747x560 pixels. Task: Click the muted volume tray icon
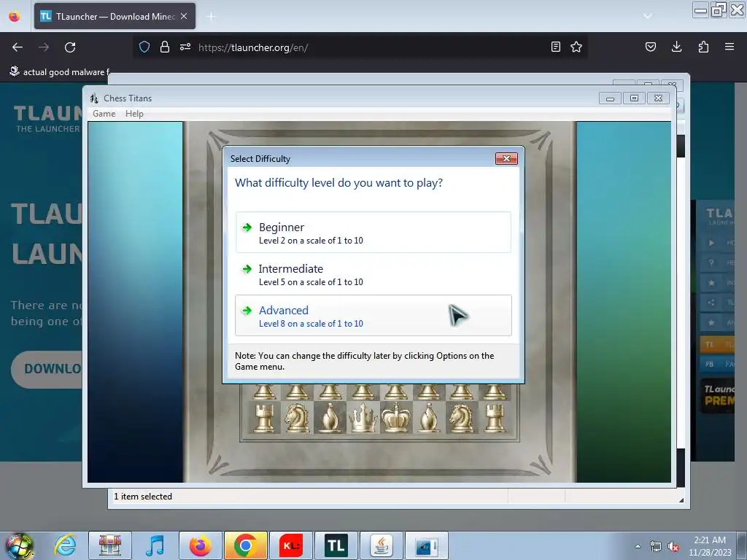(x=673, y=547)
